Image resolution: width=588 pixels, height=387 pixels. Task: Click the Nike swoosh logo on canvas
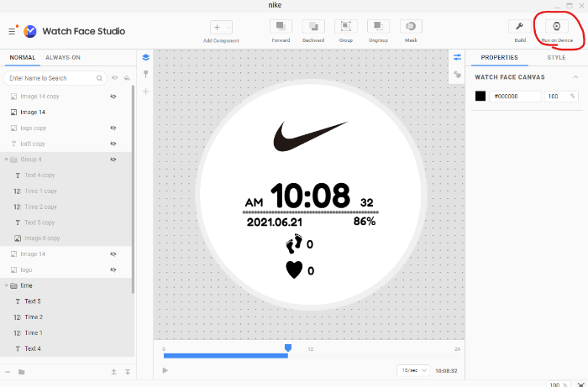coord(310,136)
